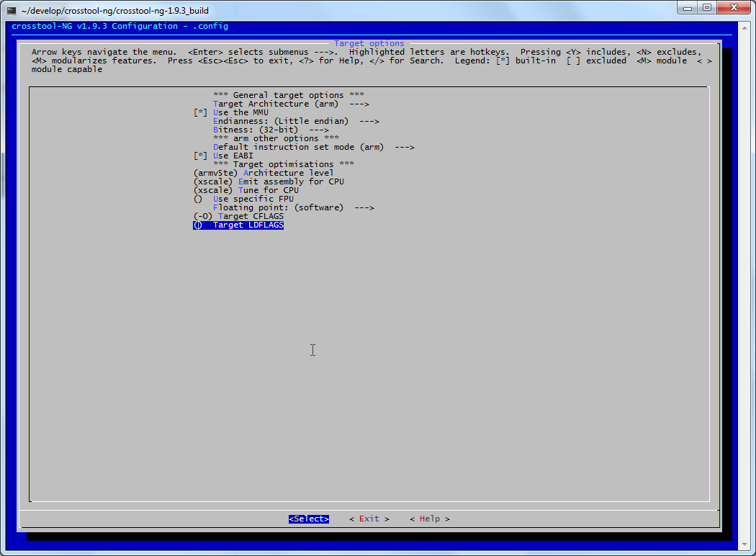Select the Target CFLAGS entry
756x556 pixels.
pyautogui.click(x=238, y=216)
